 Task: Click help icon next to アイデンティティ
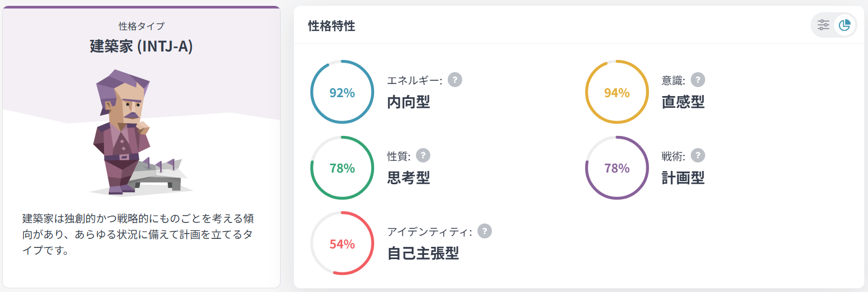point(484,231)
